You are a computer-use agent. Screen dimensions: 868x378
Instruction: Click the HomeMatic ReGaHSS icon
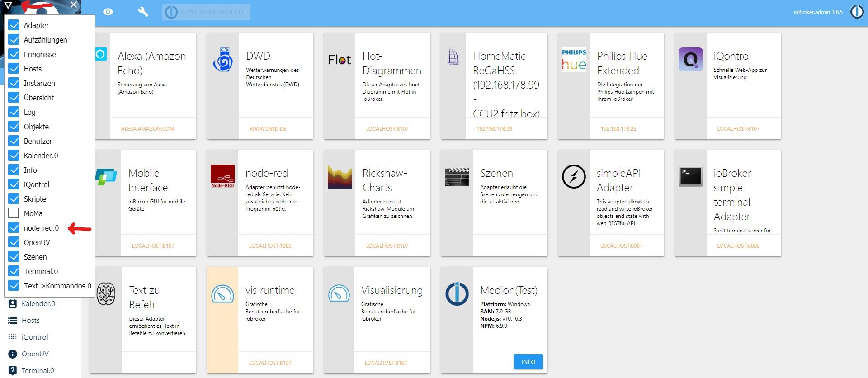(453, 57)
